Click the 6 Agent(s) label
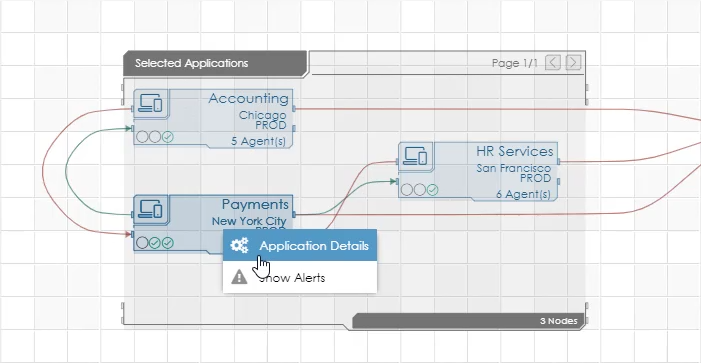This screenshot has height=363, width=701. (524, 194)
